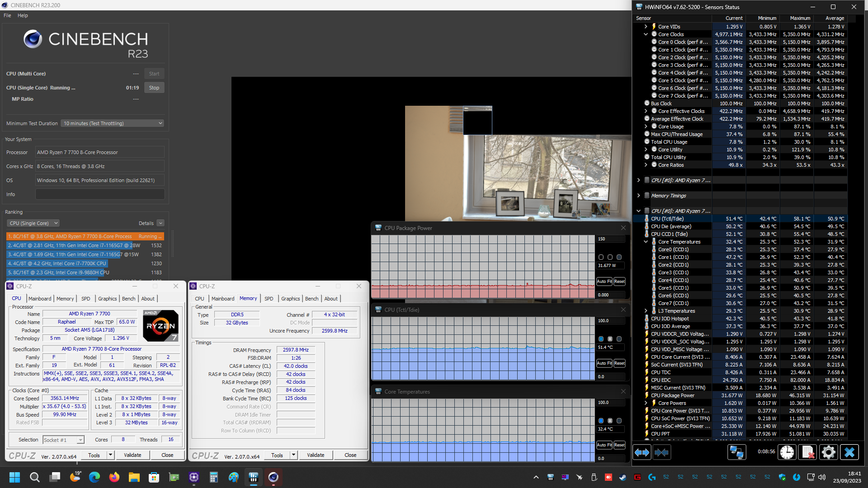
Task: Open the Paint palette taskbar icon
Action: 234,477
